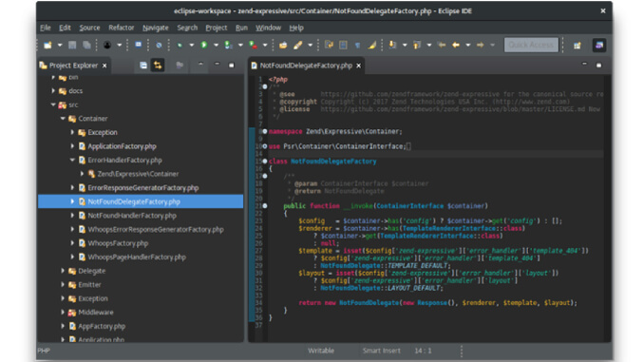Close the NotFoundDelegateFactory.php editor tab
This screenshot has width=644, height=362.
coord(358,66)
